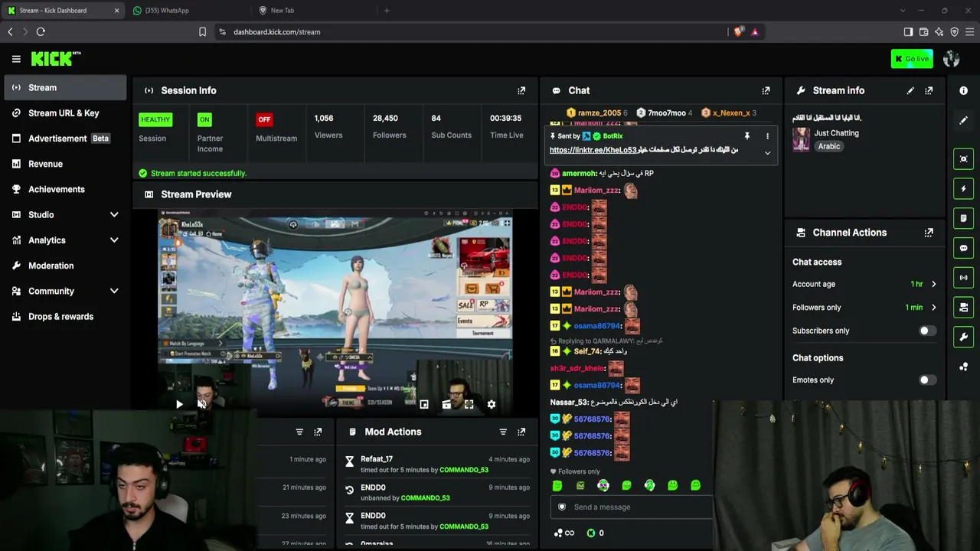980x551 pixels.
Task: Pop out the Channel Actions panel
Action: point(929,233)
